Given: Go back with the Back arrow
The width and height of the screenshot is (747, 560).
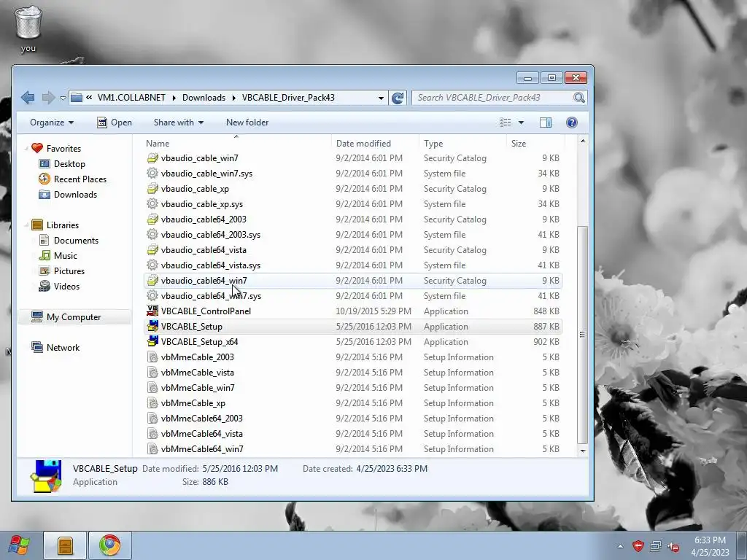Looking at the screenshot, I should (28, 98).
